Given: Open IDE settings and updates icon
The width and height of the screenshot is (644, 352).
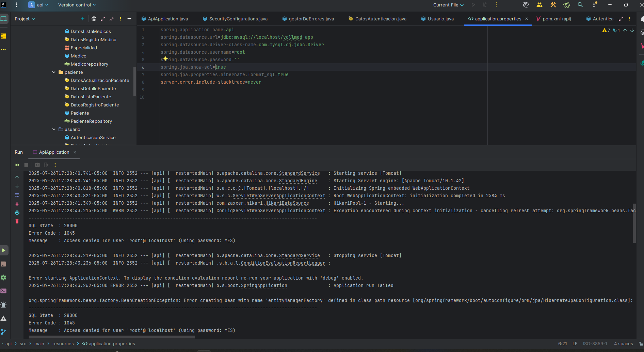Looking at the screenshot, I should [x=595, y=5].
